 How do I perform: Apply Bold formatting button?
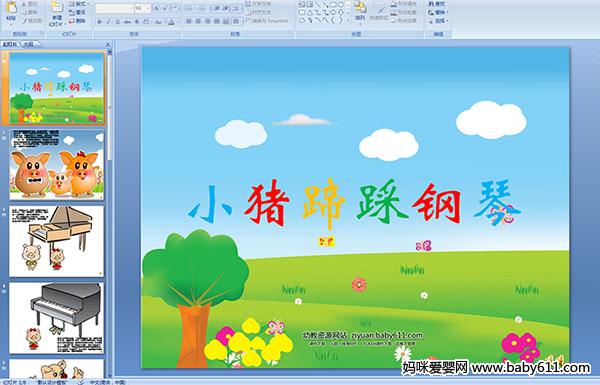(99, 22)
